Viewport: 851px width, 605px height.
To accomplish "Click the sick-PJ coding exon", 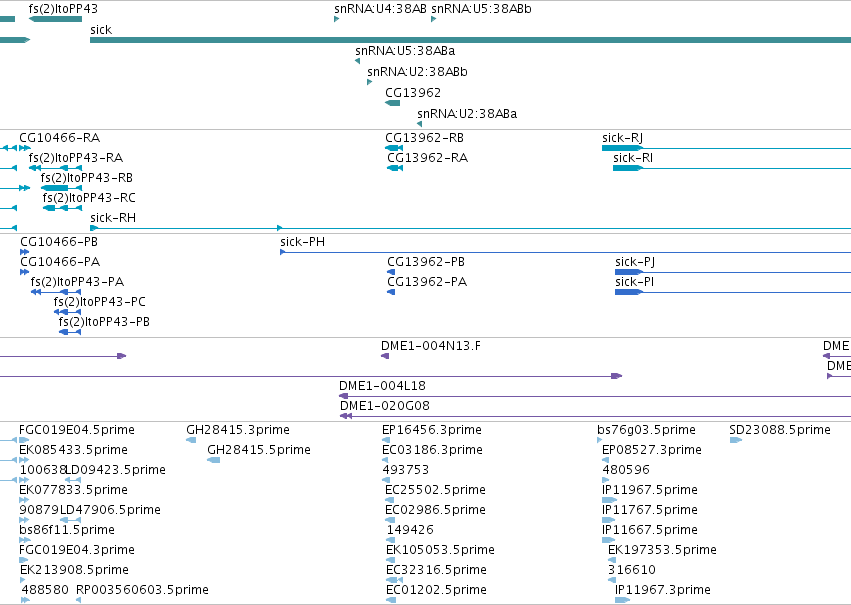I will [629, 272].
